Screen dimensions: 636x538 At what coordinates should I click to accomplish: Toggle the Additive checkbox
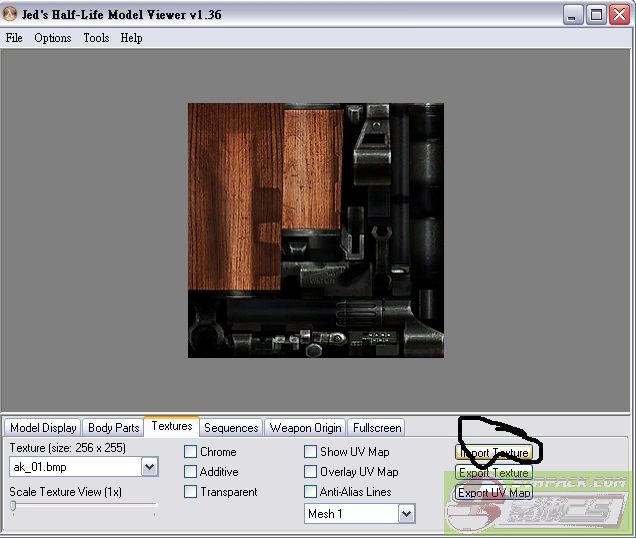pos(191,472)
